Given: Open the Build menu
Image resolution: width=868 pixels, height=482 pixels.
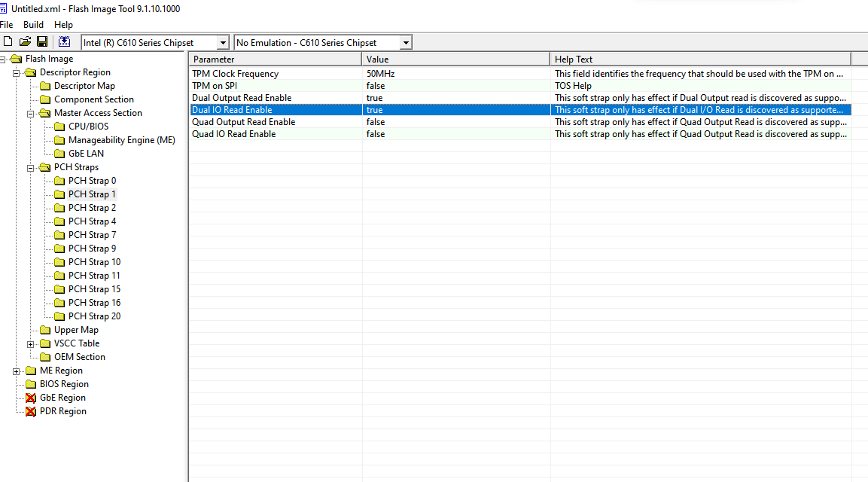Looking at the screenshot, I should (33, 25).
